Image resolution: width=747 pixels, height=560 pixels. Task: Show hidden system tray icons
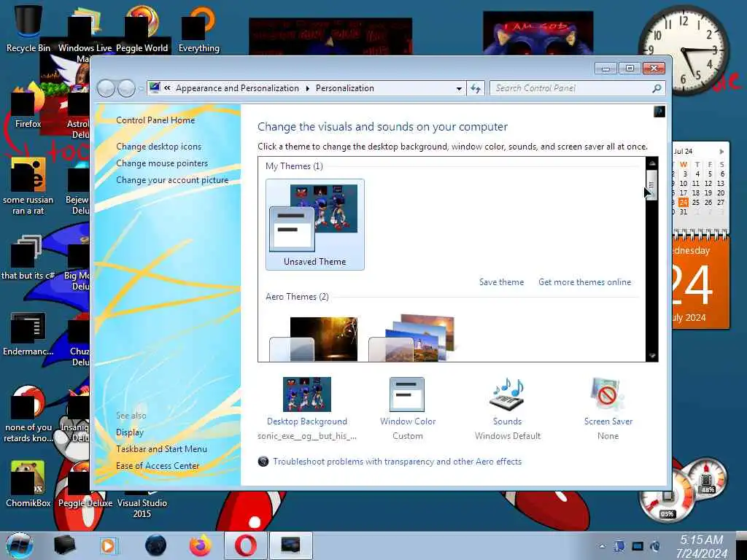602,546
